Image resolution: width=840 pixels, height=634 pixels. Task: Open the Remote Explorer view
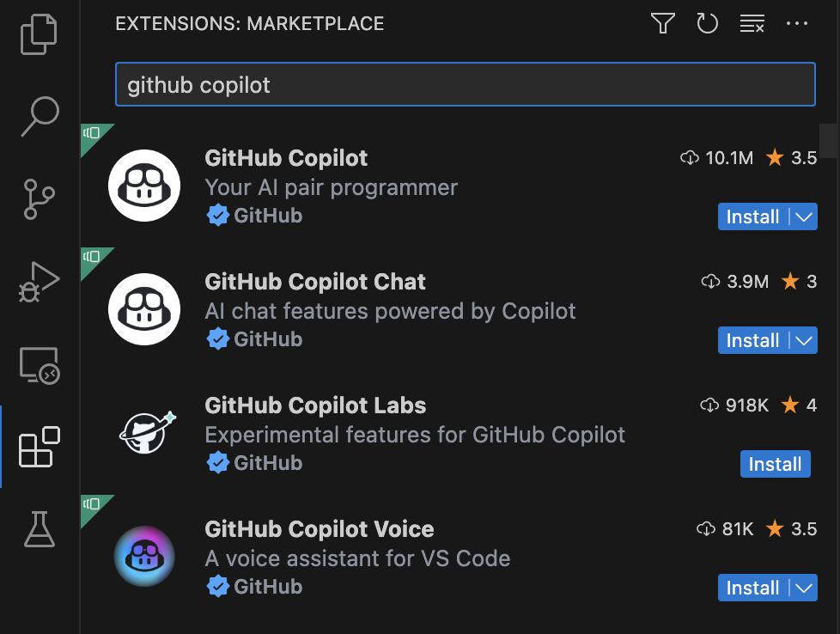click(x=38, y=363)
